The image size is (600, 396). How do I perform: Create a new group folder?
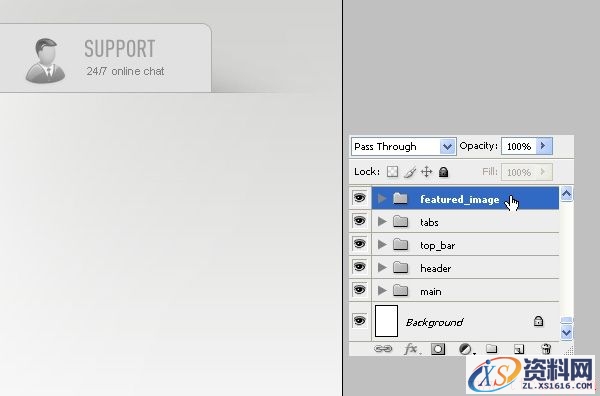[492, 349]
